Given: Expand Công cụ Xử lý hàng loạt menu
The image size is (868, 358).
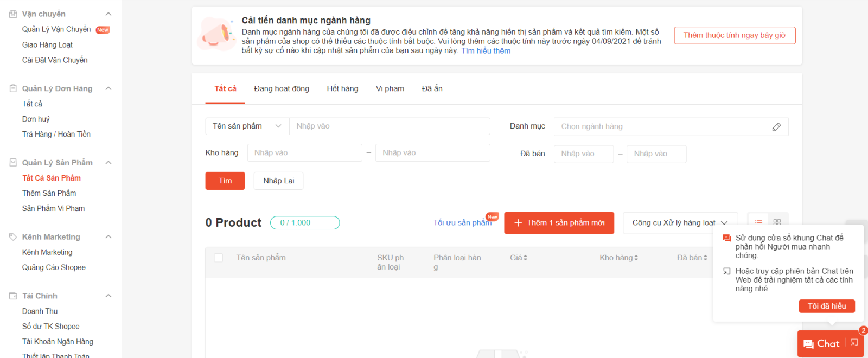Looking at the screenshot, I should pos(680,223).
